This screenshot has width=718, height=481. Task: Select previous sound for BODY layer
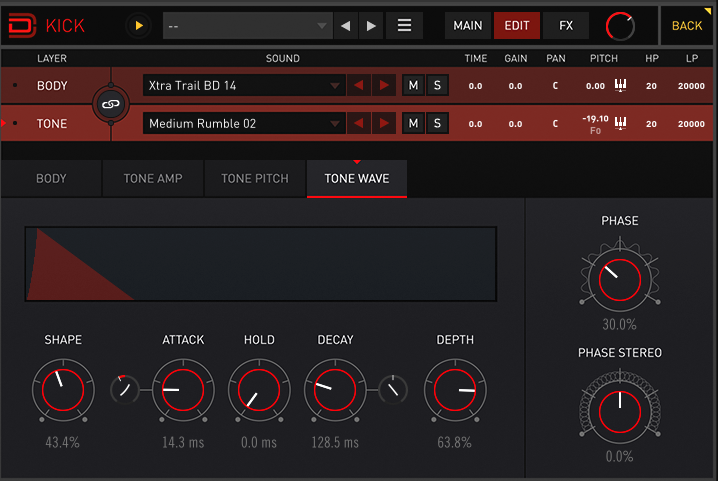click(359, 85)
